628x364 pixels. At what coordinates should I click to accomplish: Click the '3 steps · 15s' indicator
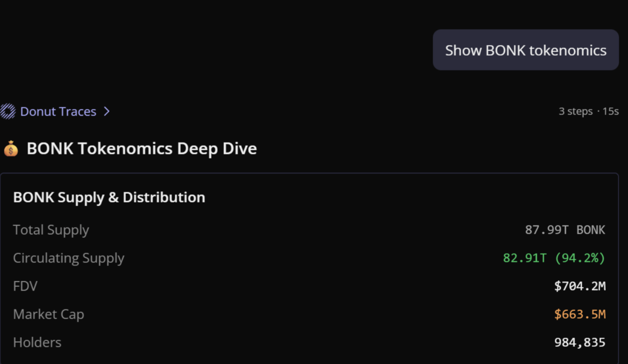tap(588, 111)
